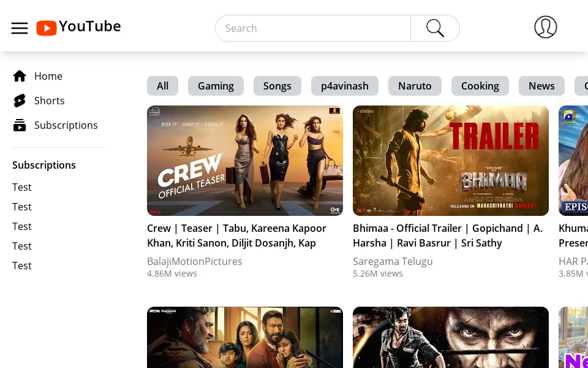Open the user profile icon

point(545,27)
